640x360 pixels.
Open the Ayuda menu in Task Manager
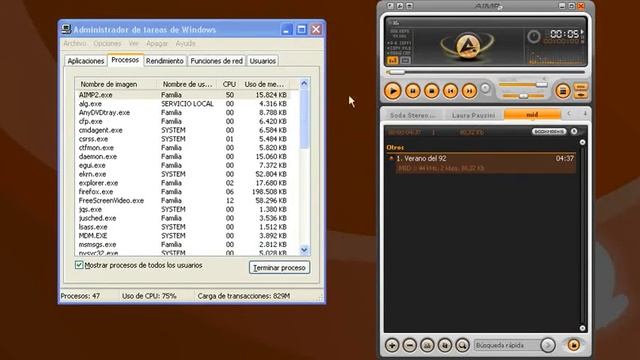click(185, 43)
